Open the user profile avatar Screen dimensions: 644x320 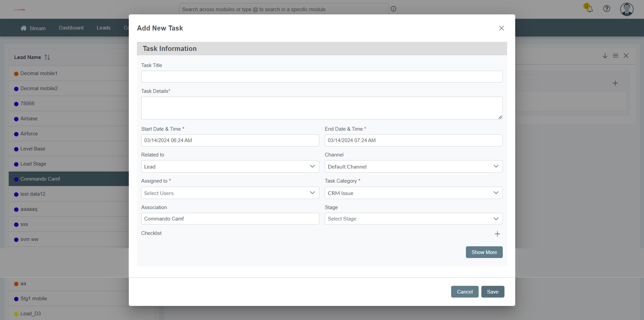627,9
